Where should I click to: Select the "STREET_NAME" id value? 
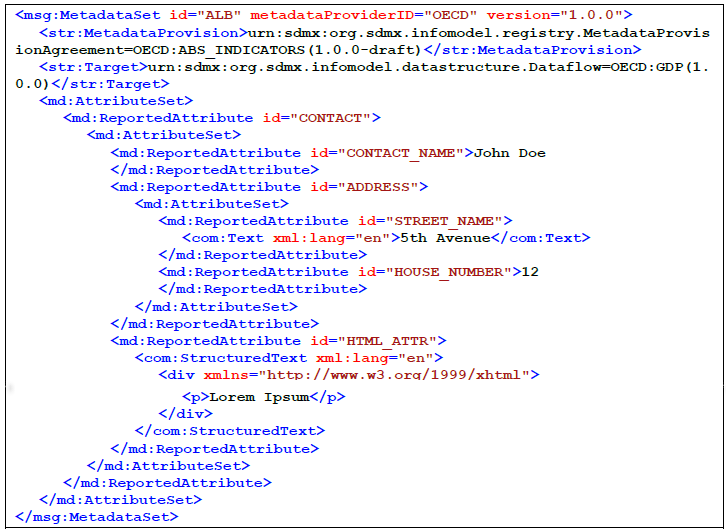tap(446, 221)
